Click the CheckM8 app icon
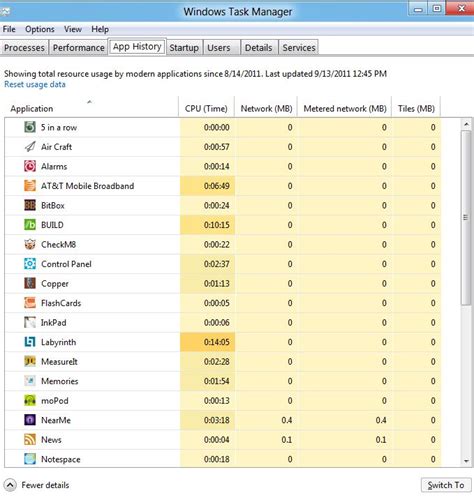This screenshot has height=502, width=474. (30, 244)
